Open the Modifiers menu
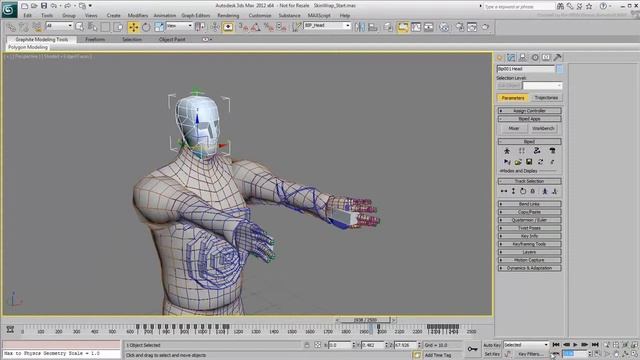The width and height of the screenshot is (640, 360). point(138,16)
